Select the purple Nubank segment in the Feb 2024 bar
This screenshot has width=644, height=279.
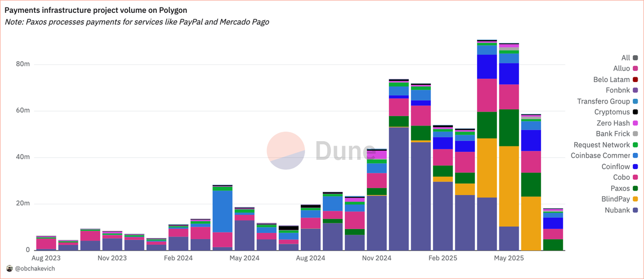[x=179, y=244]
